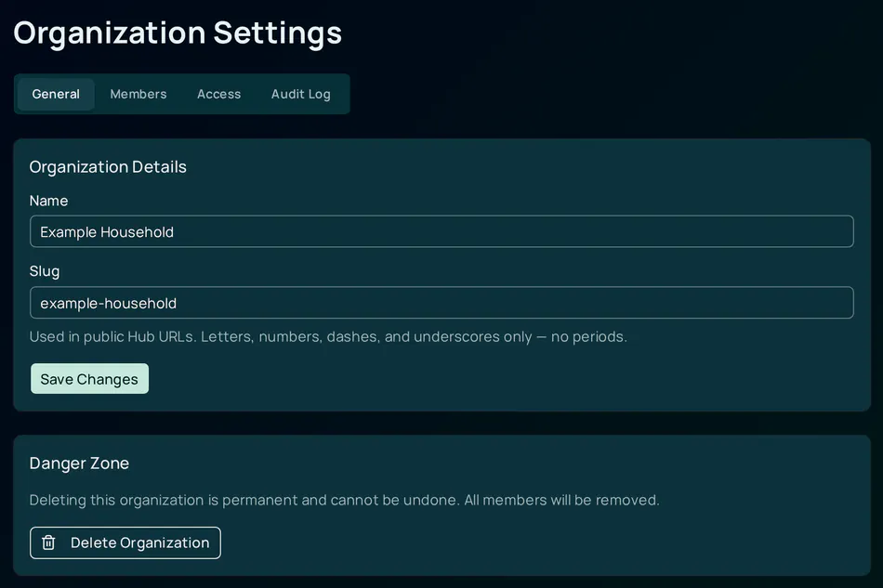Click the trash can icon
Image resolution: width=883 pixels, height=588 pixels.
click(48, 543)
